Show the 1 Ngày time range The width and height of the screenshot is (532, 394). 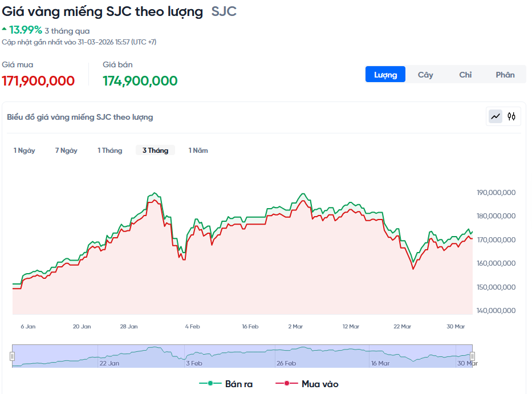(25, 151)
